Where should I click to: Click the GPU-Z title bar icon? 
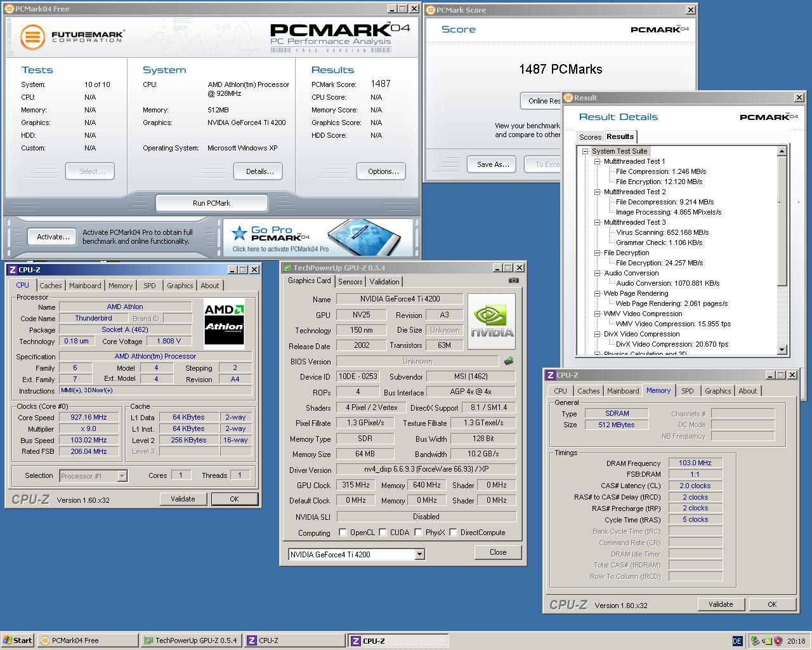[x=287, y=268]
